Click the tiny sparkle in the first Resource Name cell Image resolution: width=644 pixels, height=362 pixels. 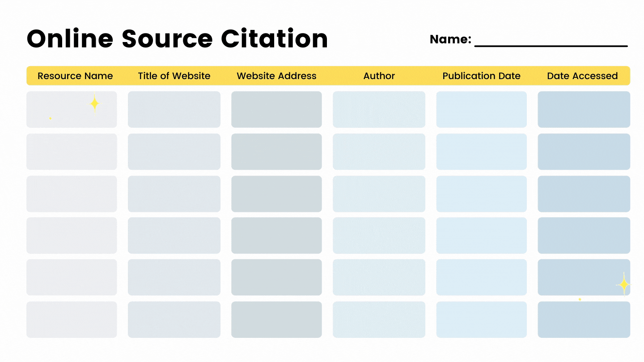point(50,118)
